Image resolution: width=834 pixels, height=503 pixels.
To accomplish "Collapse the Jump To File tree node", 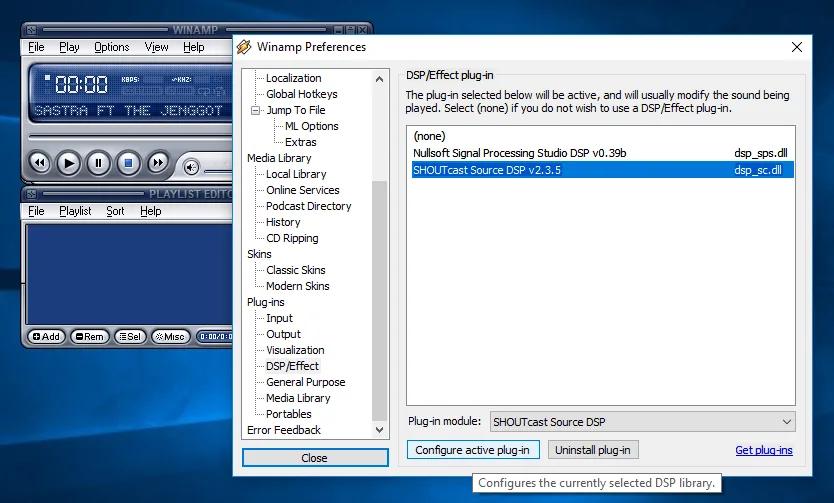I will (256, 110).
